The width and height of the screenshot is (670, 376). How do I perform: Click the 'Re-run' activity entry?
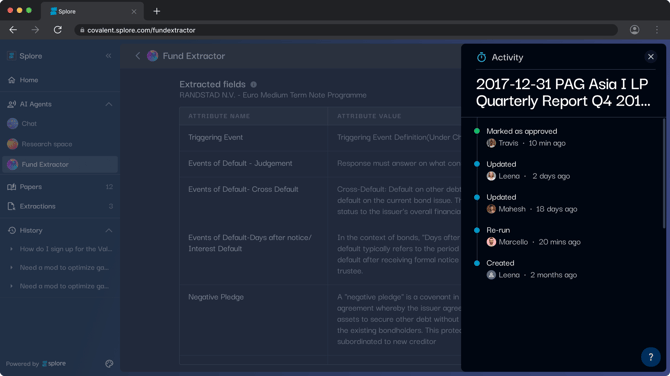pyautogui.click(x=498, y=230)
